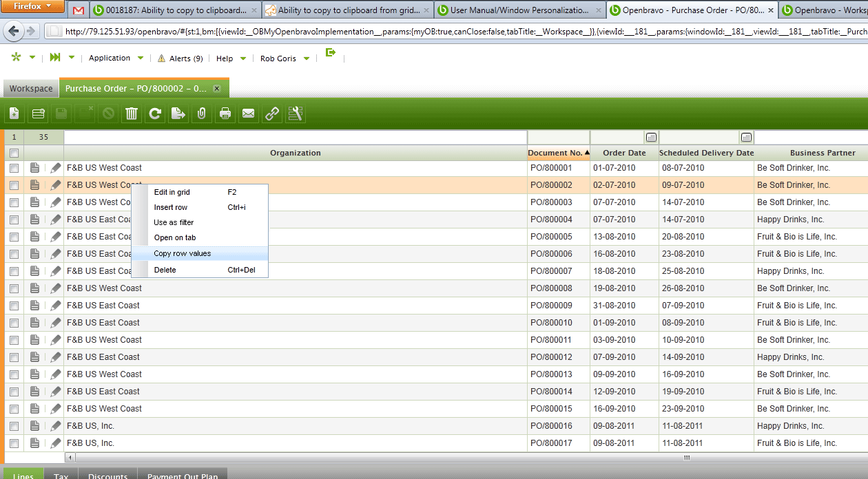Click the Email envelope toolbar icon
This screenshot has width=868, height=479.
(248, 114)
